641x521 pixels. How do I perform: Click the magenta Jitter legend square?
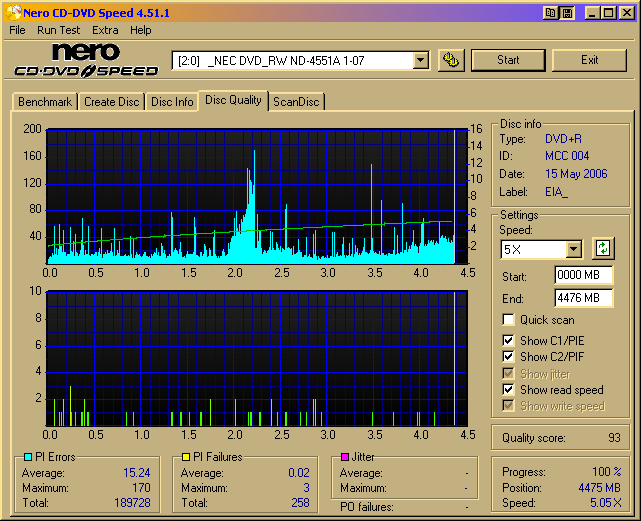click(345, 457)
